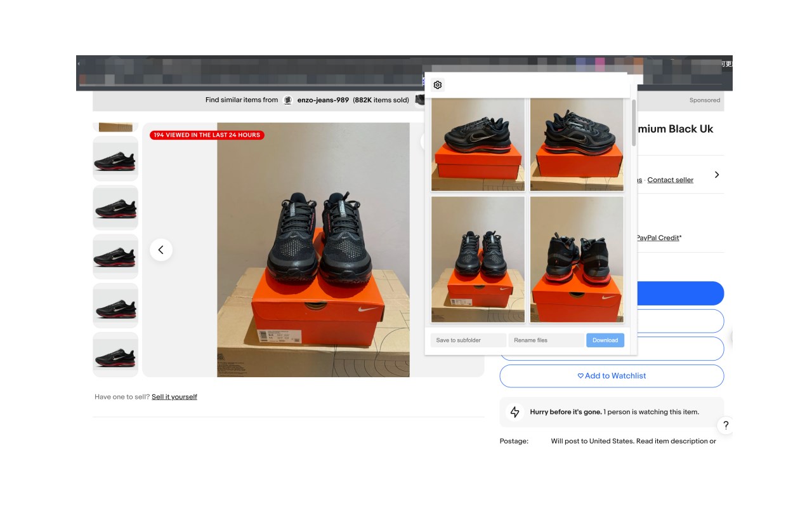
Task: Open the Contact seller link
Action: click(671, 180)
